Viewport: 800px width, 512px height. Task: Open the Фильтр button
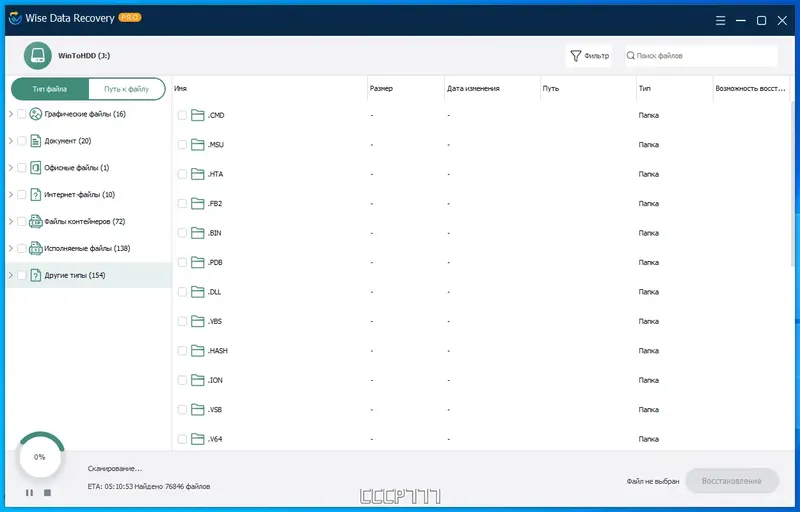pos(589,56)
